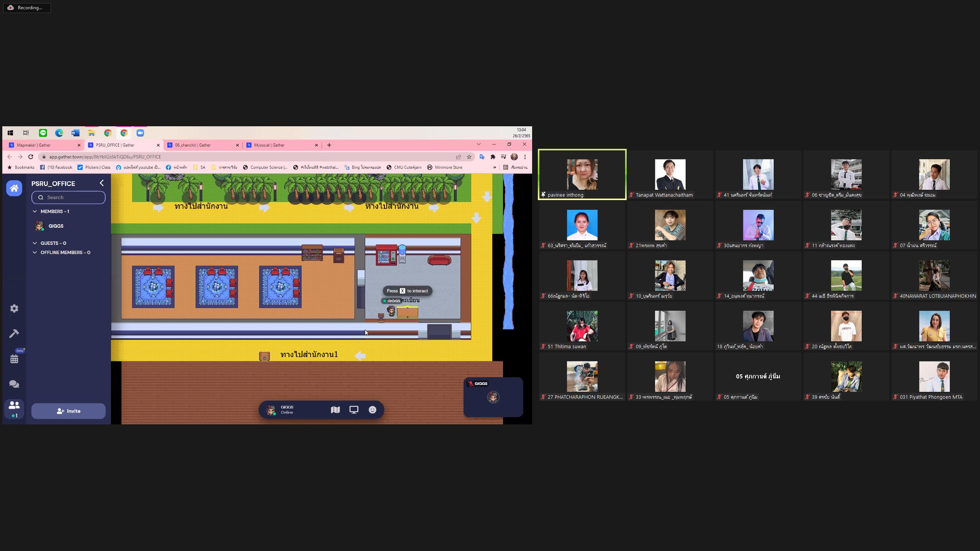Start screen share from monitor icon

coord(354,410)
